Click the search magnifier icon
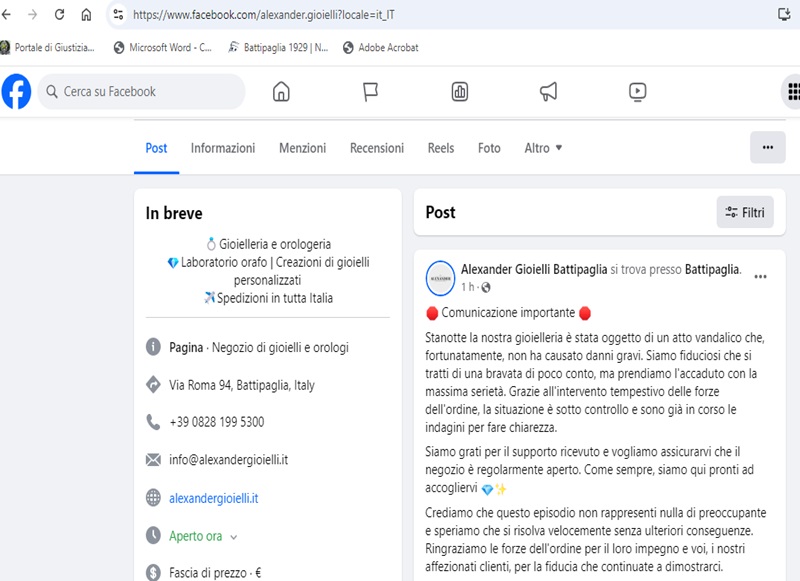 point(52,92)
